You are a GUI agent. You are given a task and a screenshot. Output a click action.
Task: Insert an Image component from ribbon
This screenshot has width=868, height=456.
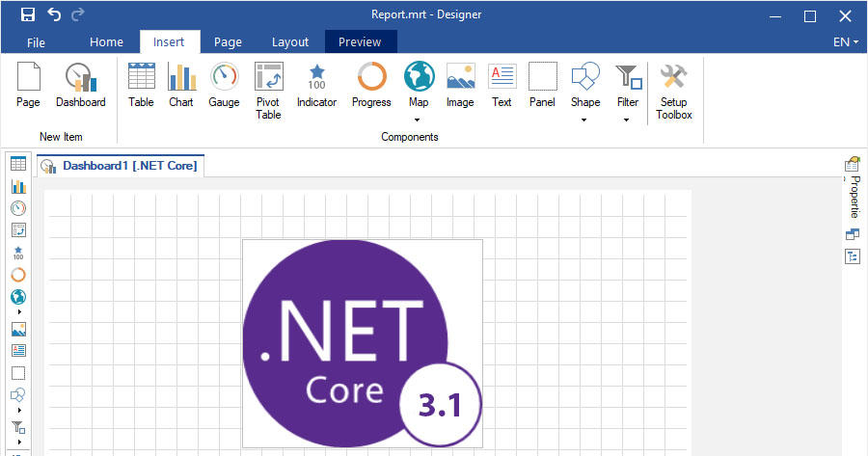460,85
